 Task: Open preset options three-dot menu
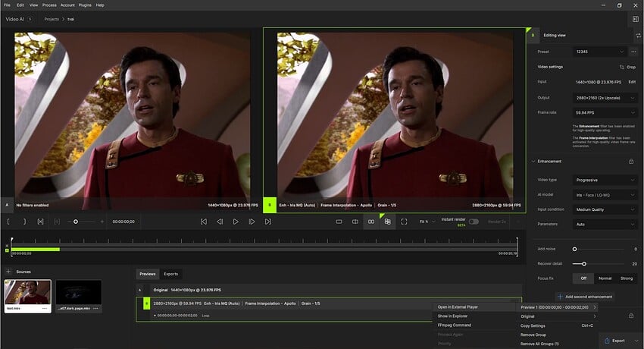[x=633, y=52]
